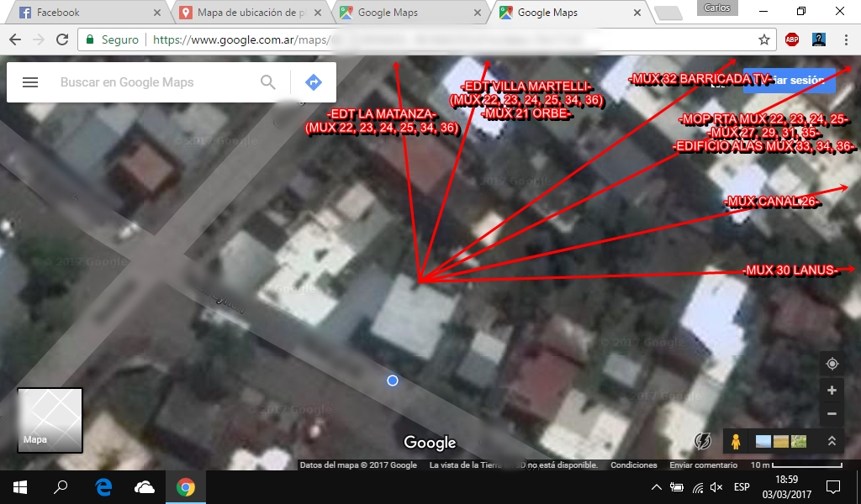Click the search magnifier in the search bar
Viewport: 861px width, 504px height.
click(x=267, y=82)
